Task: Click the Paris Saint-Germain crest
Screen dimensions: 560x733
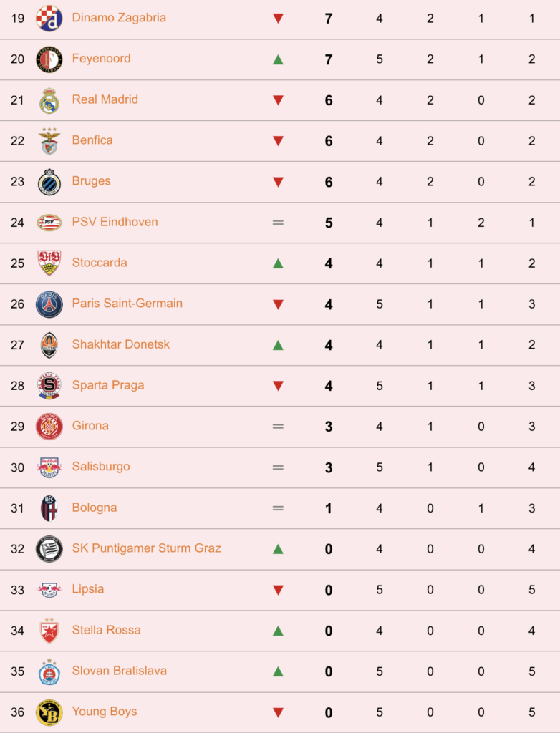Action: [49, 304]
